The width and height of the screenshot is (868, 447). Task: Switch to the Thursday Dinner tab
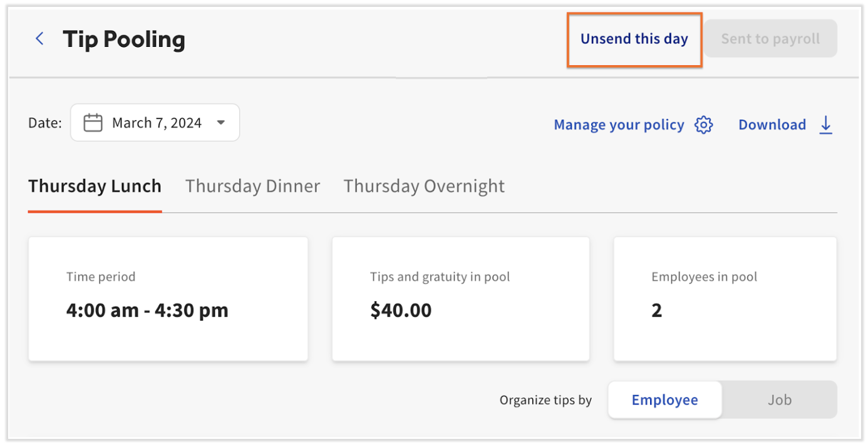pos(252,186)
